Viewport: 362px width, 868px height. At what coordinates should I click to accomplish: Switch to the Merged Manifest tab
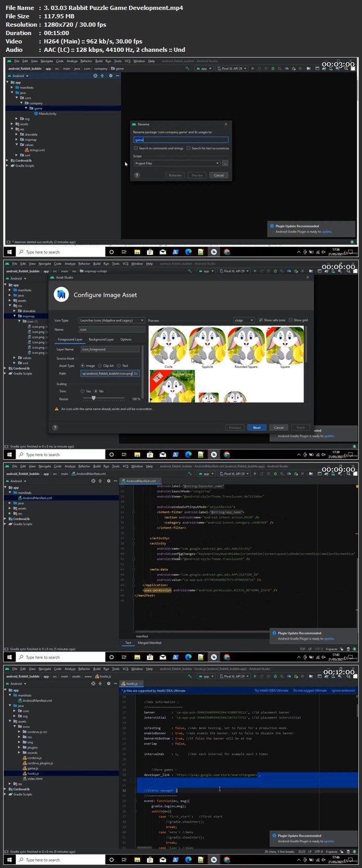150,643
